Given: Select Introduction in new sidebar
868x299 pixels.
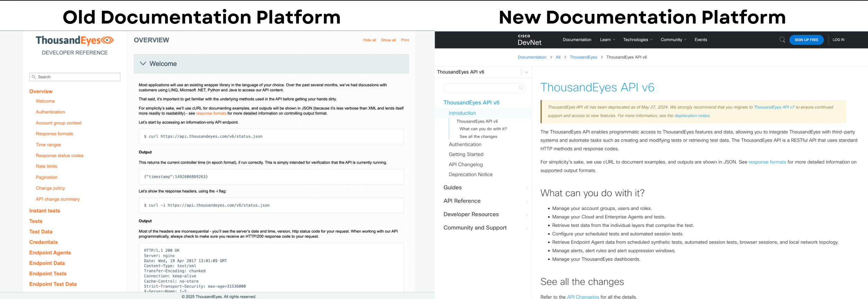Looking at the screenshot, I should (462, 113).
